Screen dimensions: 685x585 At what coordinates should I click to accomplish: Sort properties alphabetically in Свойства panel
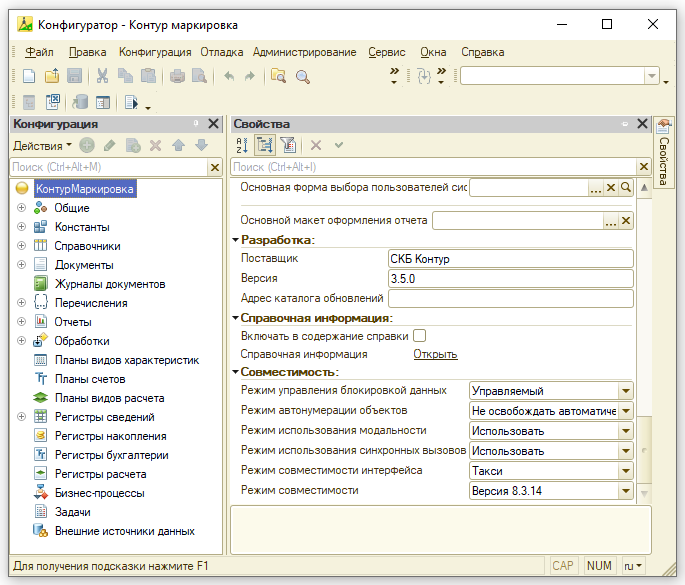242,145
